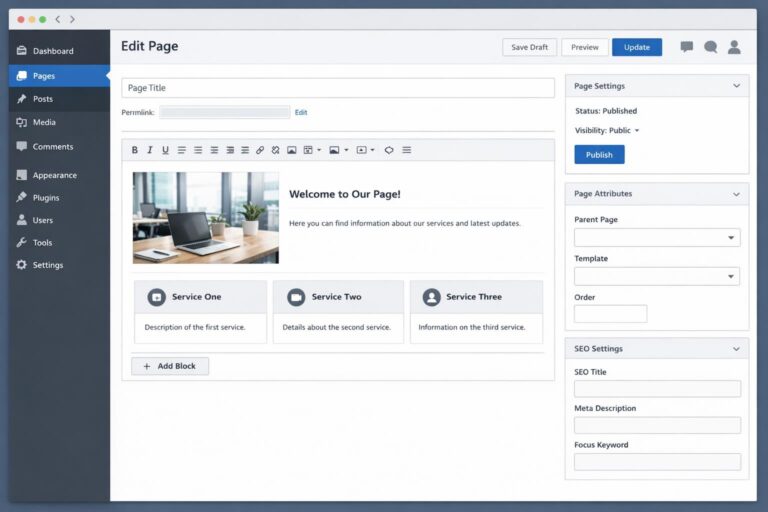Open the round chat bubble icon in header
The height and width of the screenshot is (512, 768).
click(x=711, y=47)
